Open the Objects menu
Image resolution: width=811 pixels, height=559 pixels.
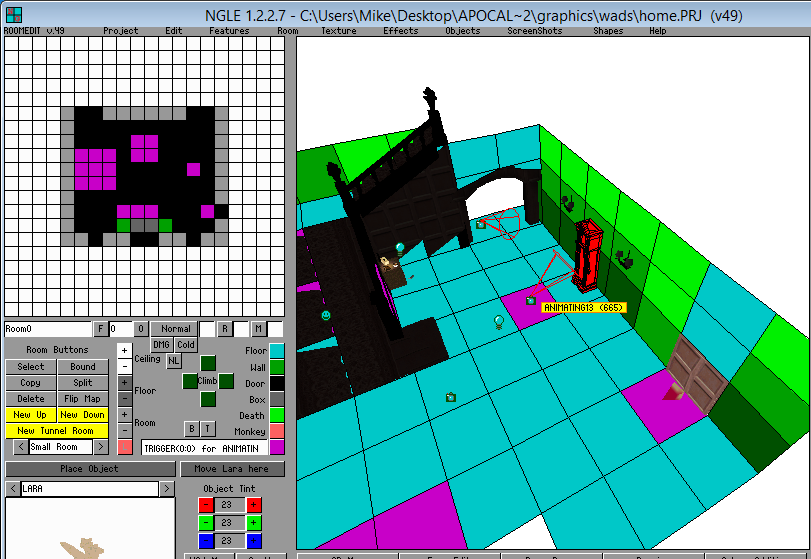463,31
